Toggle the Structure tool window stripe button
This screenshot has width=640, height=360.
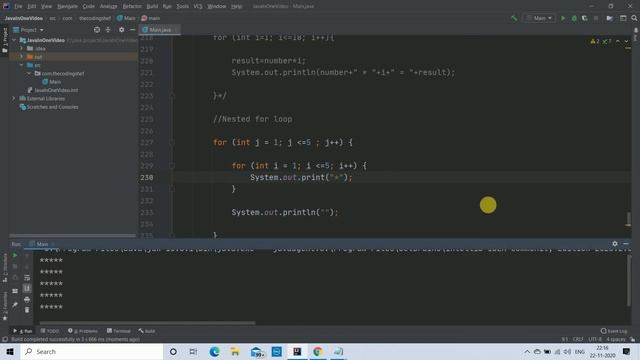4,268
